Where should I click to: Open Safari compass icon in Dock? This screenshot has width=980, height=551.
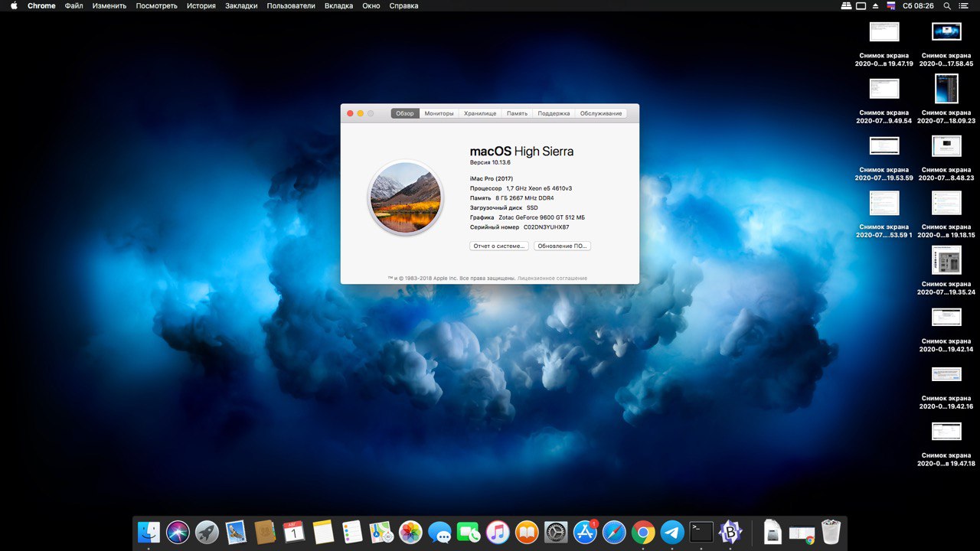coord(614,532)
